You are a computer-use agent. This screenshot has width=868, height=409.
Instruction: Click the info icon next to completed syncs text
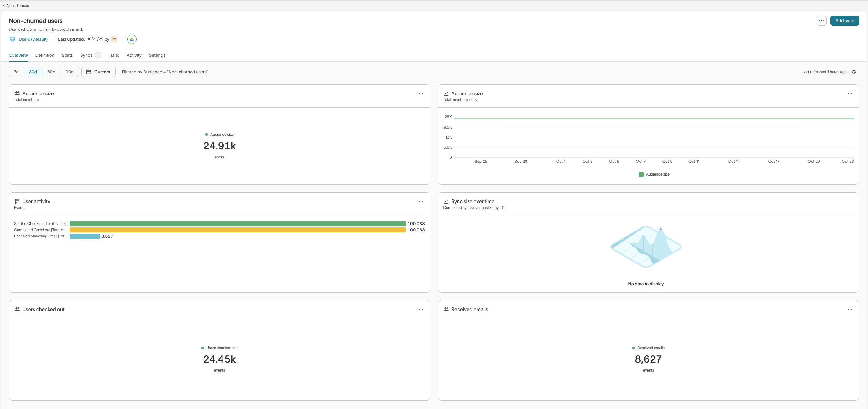click(x=504, y=208)
